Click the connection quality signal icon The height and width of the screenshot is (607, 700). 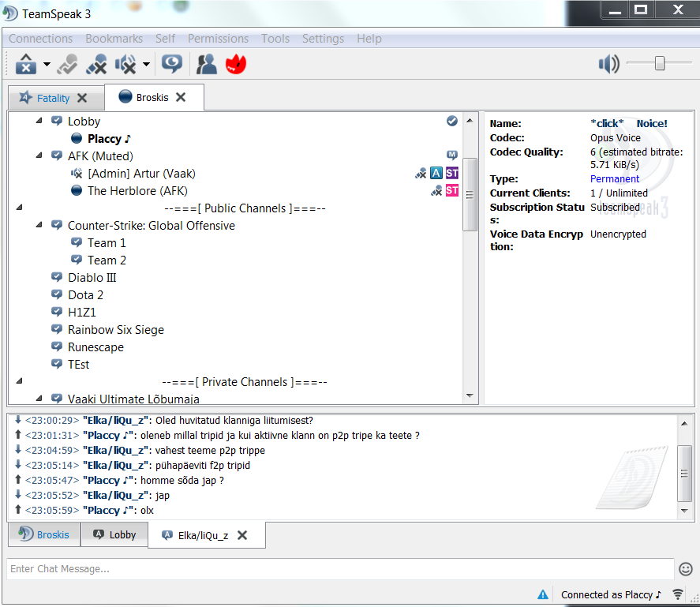tap(678, 594)
